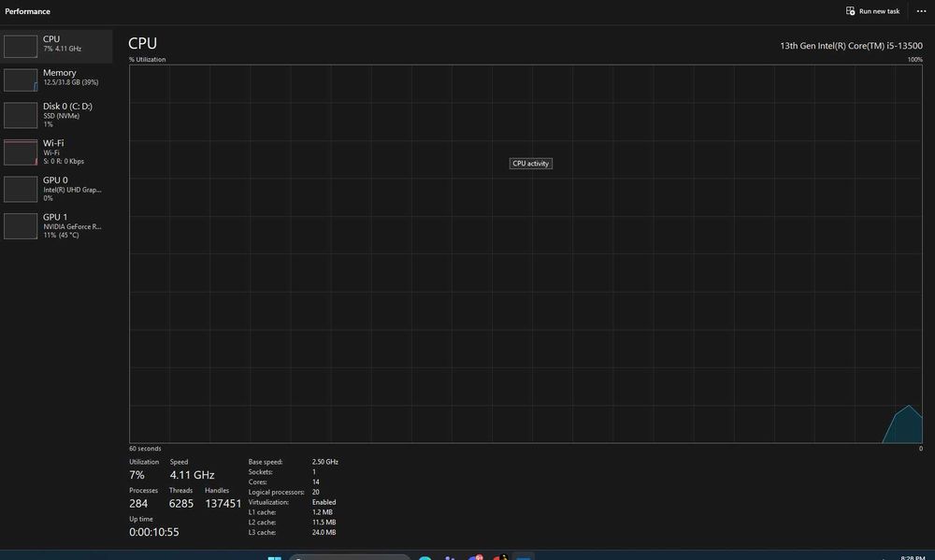
Task: Open the three-dot more options menu
Action: (x=921, y=10)
